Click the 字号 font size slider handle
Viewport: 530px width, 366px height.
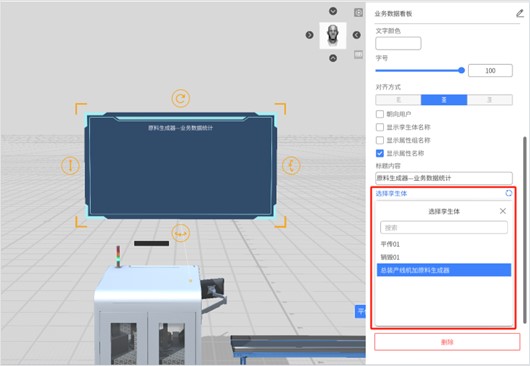(x=461, y=70)
